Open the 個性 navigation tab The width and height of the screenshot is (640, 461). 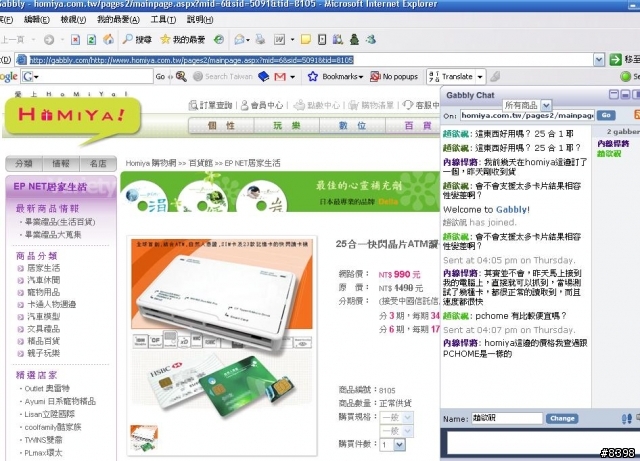(x=221, y=125)
